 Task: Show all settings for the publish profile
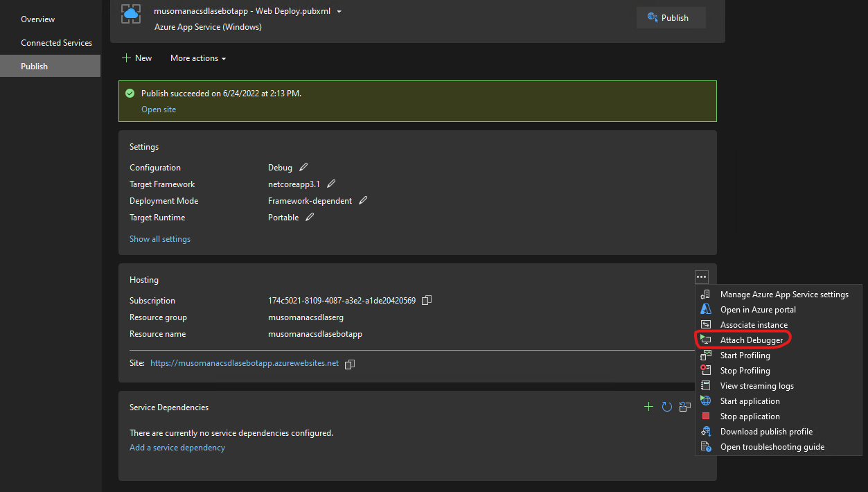160,238
